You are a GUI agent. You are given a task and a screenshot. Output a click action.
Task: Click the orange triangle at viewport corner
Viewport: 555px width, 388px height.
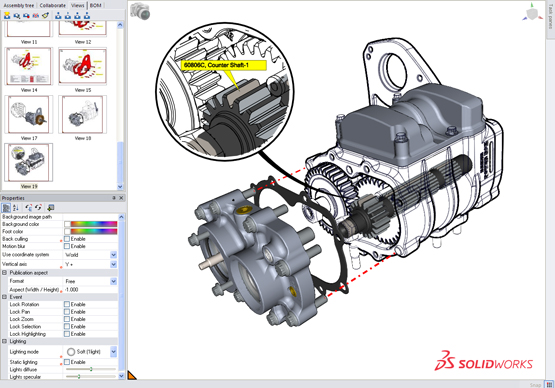132,375
